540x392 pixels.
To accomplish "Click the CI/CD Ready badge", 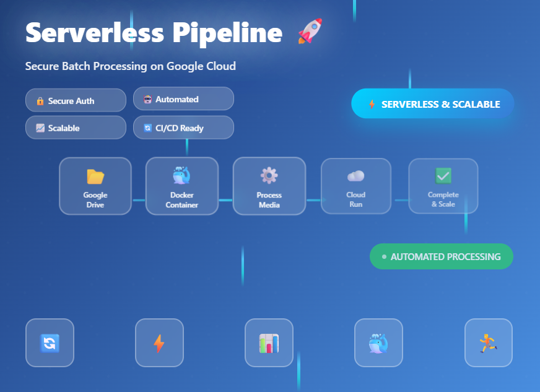I will pyautogui.click(x=183, y=128).
